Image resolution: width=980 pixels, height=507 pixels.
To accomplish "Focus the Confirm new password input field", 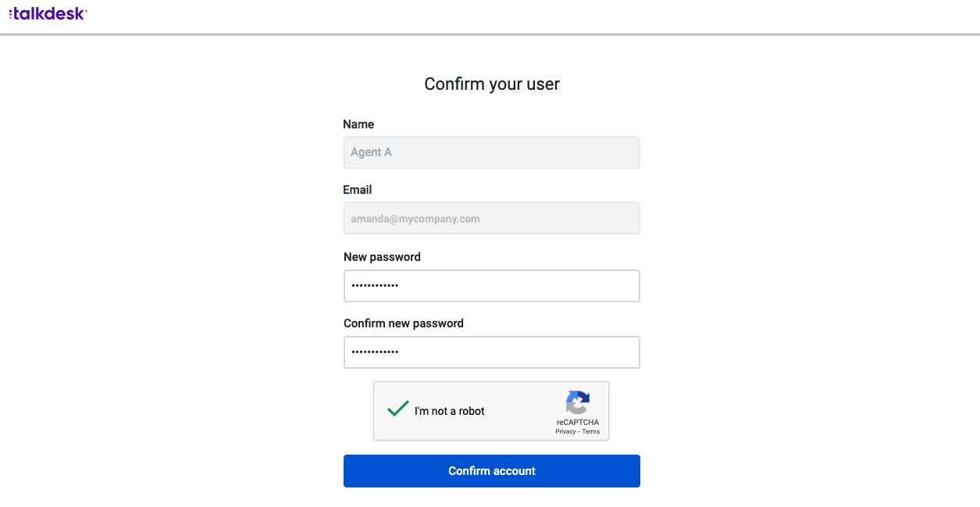I will point(492,352).
